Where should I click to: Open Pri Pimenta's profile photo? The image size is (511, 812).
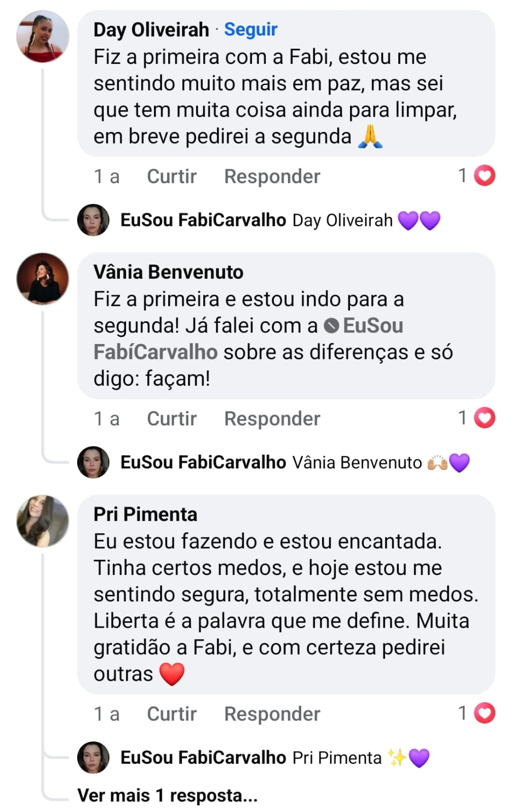43,521
